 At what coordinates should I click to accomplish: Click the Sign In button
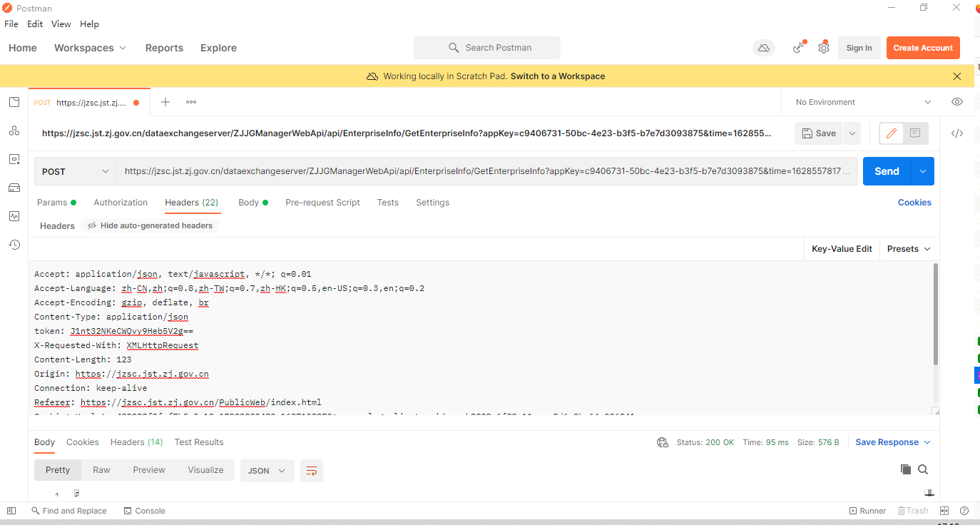(859, 48)
